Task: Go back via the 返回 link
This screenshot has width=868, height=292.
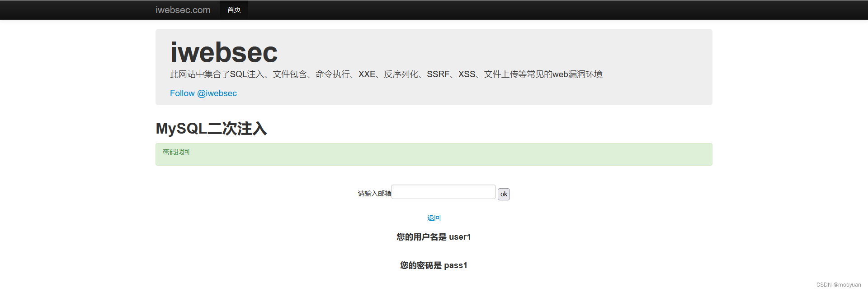Action: point(434,218)
